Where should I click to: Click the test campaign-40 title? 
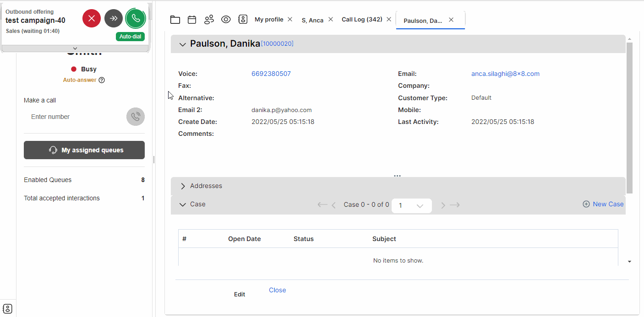coord(35,20)
